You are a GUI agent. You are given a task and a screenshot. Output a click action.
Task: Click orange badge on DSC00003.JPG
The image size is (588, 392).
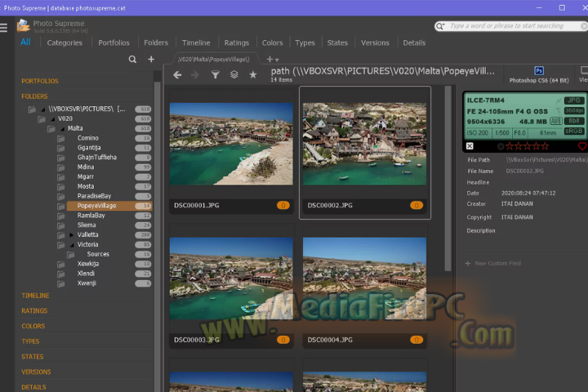point(283,340)
